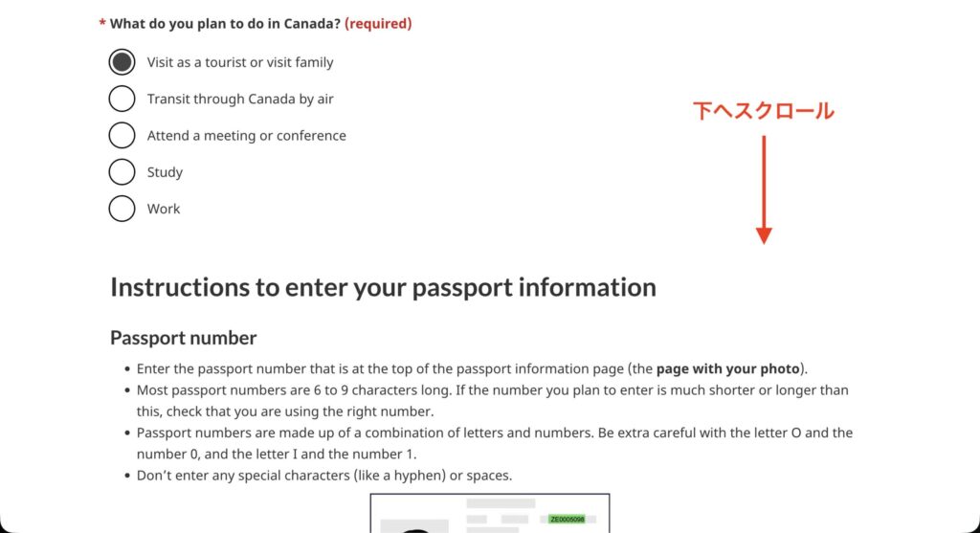Screen dimensions: 980x533
Task: Click the 'Work' label text
Action: click(164, 209)
